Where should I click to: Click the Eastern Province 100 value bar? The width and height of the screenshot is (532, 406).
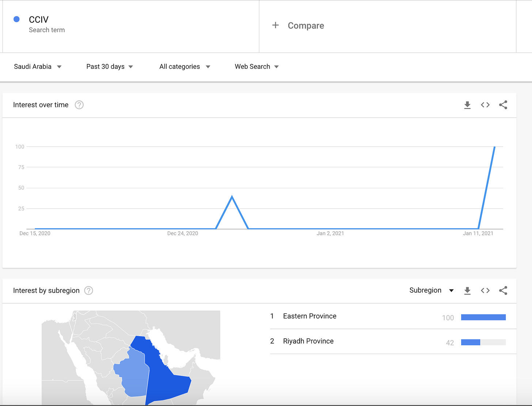(x=483, y=317)
